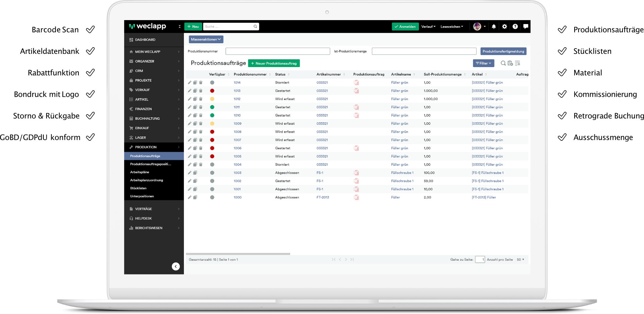Open the Verlauf dropdown
The height and width of the screenshot is (314, 644).
click(x=428, y=26)
